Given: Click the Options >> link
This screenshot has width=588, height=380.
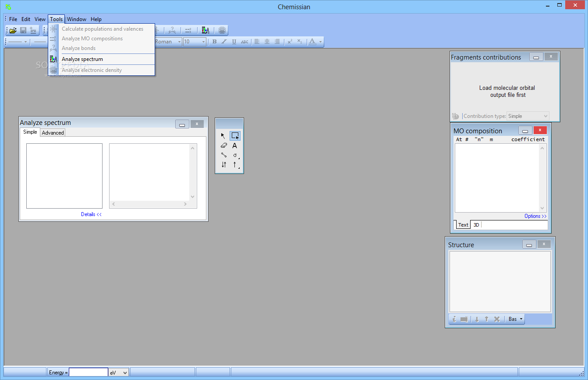Looking at the screenshot, I should (x=535, y=216).
